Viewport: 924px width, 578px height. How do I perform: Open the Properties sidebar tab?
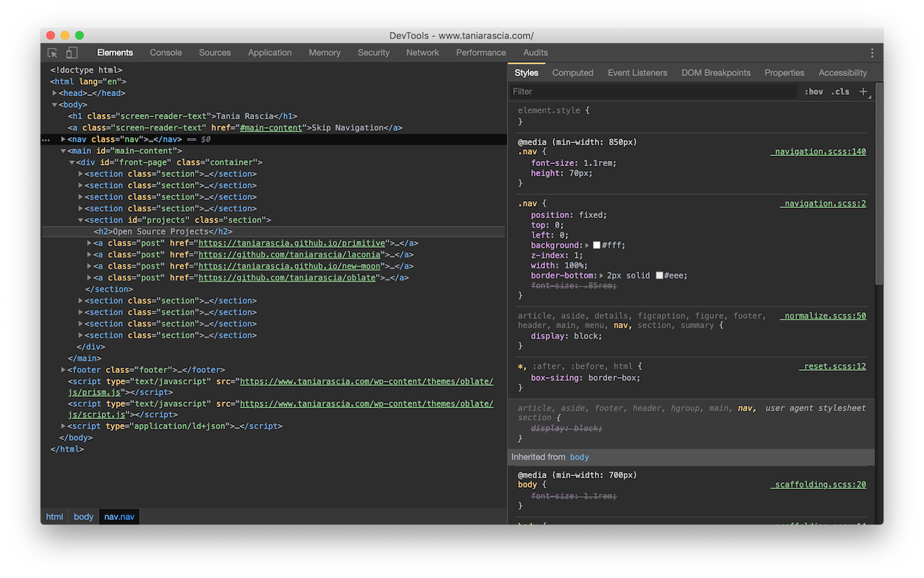point(785,73)
